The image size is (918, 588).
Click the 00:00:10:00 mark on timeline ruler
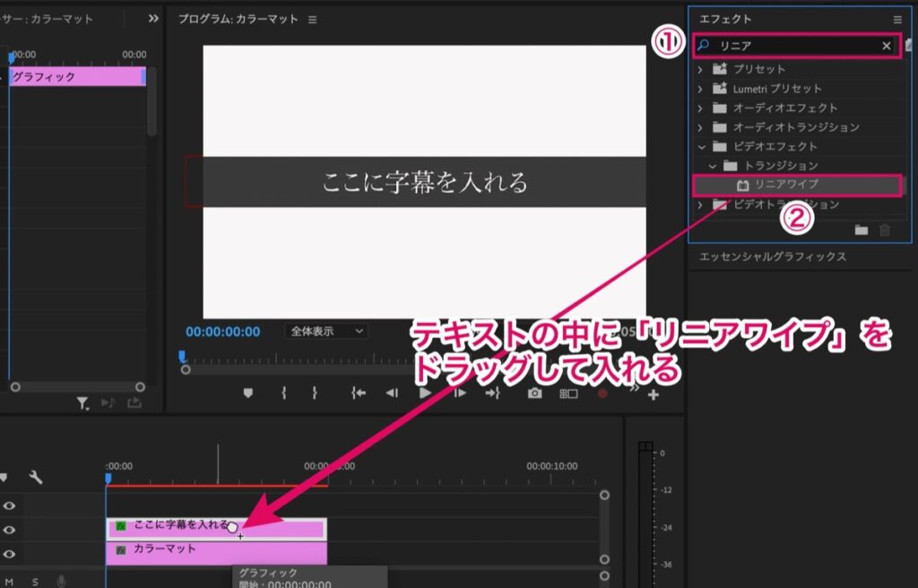tap(551, 466)
